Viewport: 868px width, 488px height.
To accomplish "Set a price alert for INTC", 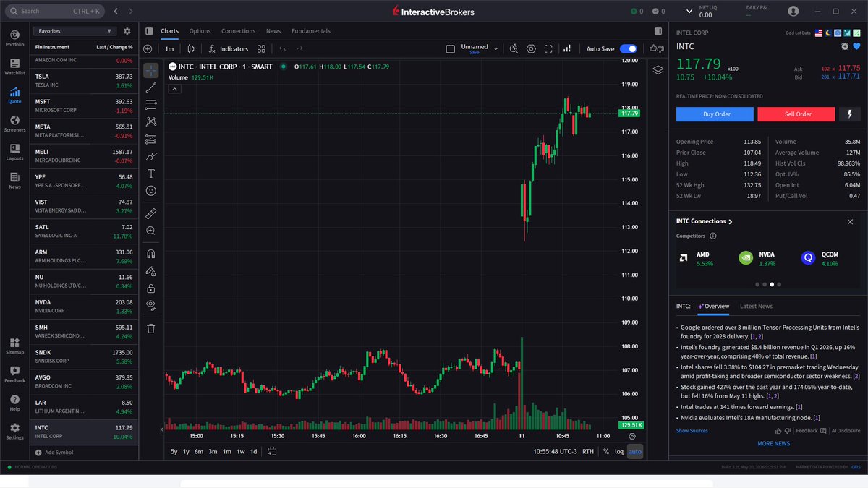I will click(x=845, y=46).
